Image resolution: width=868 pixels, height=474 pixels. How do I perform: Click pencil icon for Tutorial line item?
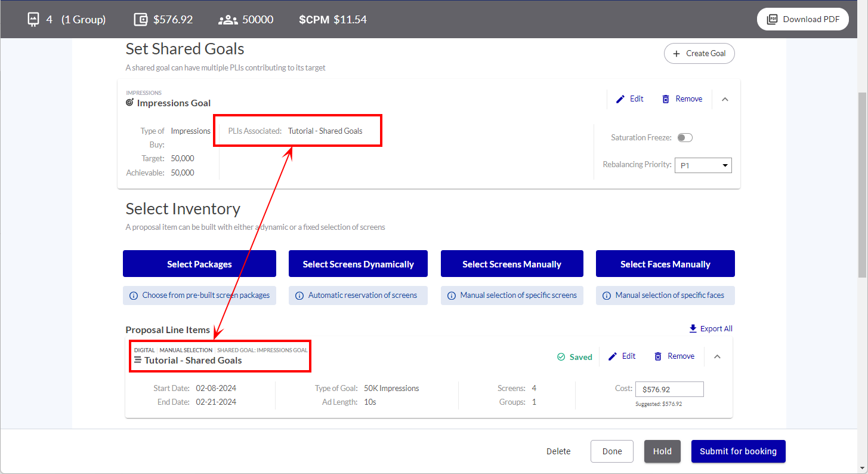[x=613, y=356]
